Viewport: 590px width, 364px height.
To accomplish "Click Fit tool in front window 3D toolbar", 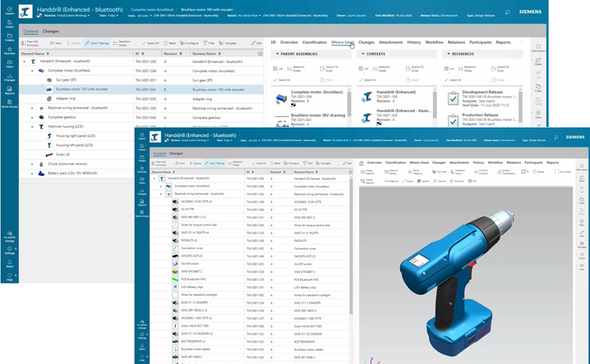I will point(525,172).
